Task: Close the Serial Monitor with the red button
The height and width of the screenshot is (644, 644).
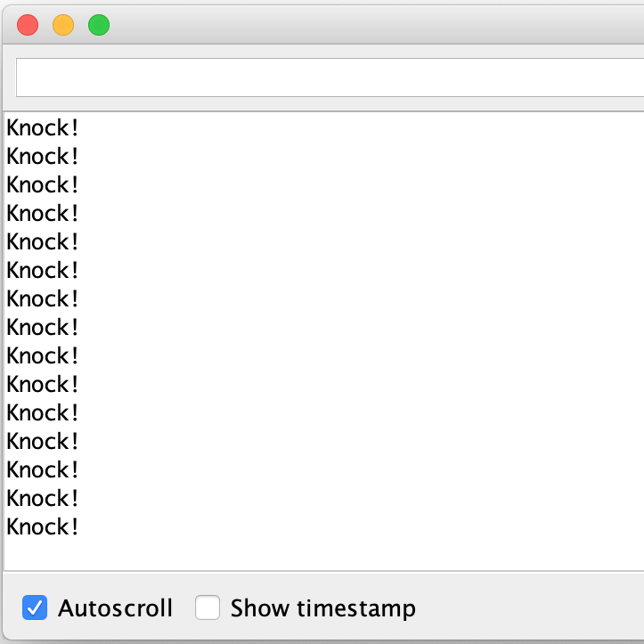Action: pos(28,25)
